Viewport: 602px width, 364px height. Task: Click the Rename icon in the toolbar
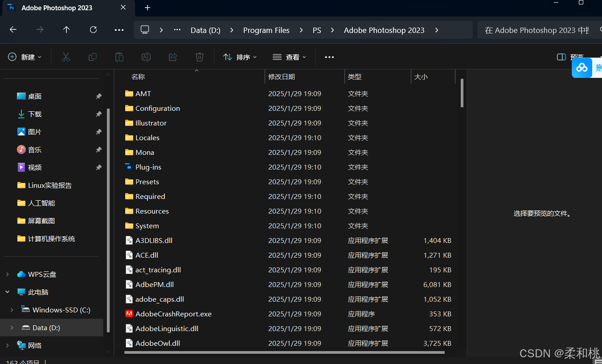(146, 57)
